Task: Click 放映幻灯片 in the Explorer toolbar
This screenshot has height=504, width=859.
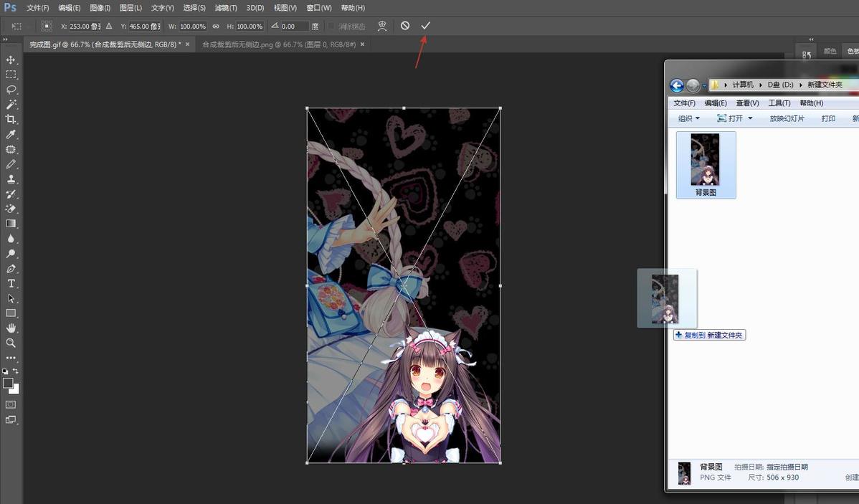Action: point(787,118)
